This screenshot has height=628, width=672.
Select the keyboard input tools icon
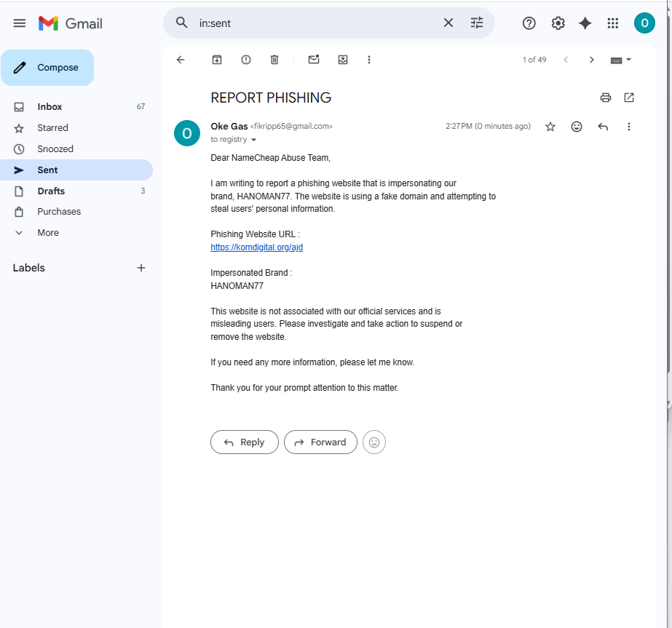616,60
